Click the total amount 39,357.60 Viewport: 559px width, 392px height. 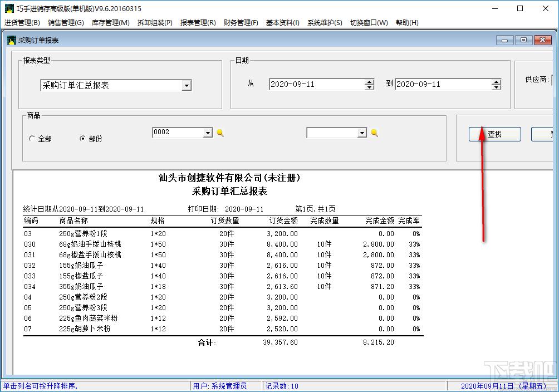pos(280,342)
